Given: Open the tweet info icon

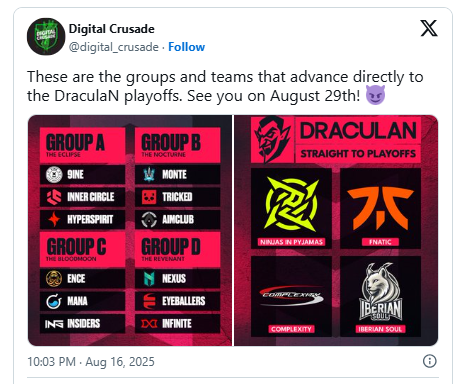Looking at the screenshot, I should pyautogui.click(x=429, y=361).
